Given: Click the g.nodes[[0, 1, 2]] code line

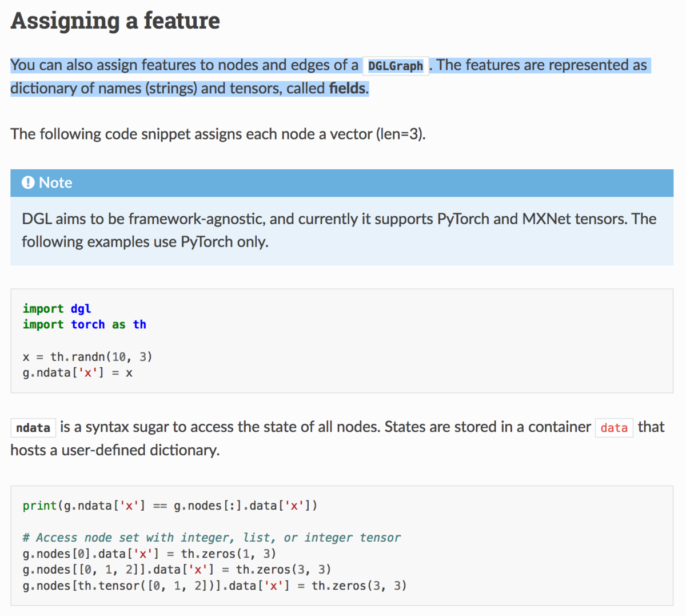Looking at the screenshot, I should point(177,570).
